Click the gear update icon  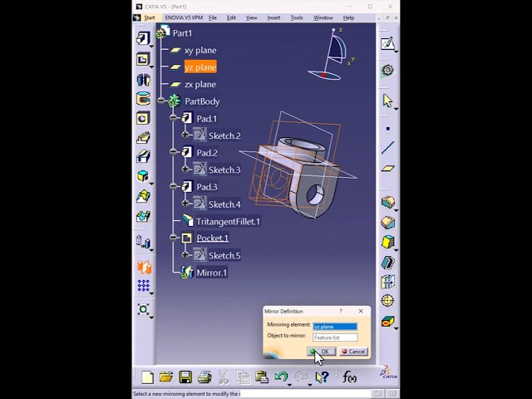tap(387, 71)
